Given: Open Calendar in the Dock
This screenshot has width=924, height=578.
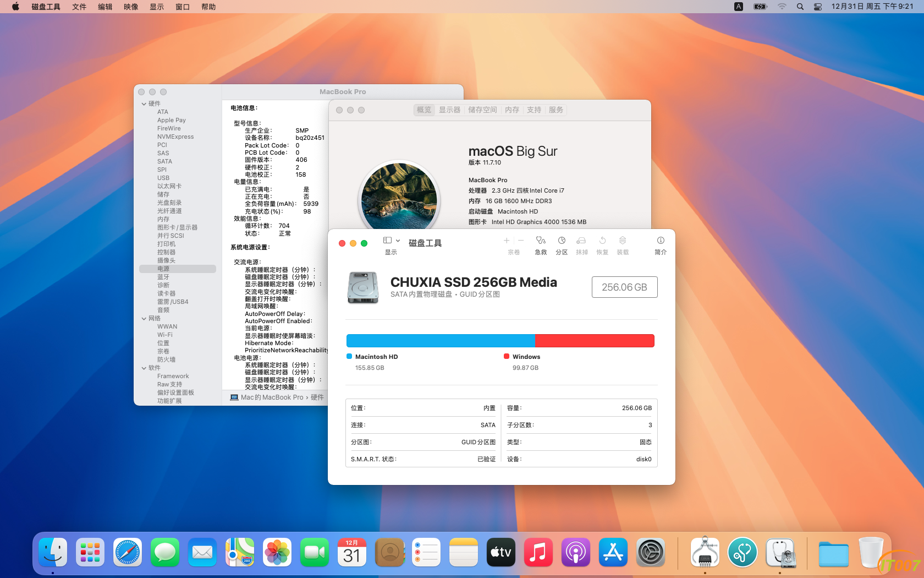Looking at the screenshot, I should pyautogui.click(x=352, y=552).
